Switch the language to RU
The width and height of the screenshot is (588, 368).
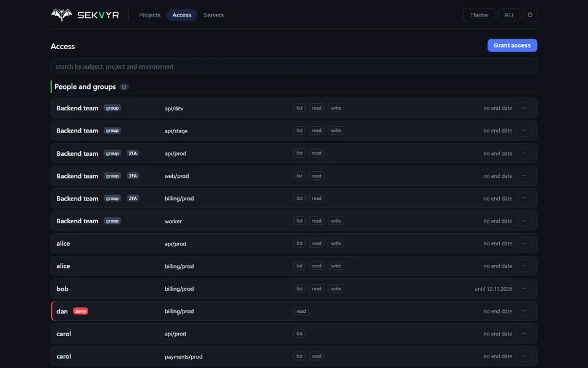(508, 15)
